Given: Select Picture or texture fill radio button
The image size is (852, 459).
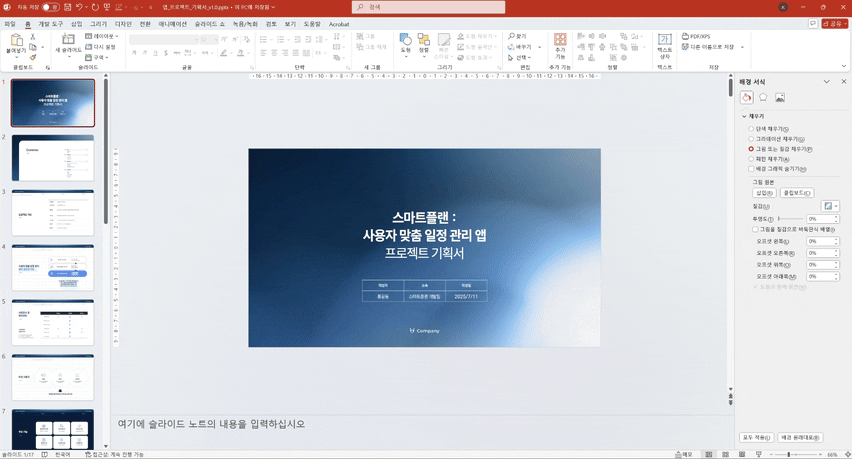Looking at the screenshot, I should (x=751, y=149).
